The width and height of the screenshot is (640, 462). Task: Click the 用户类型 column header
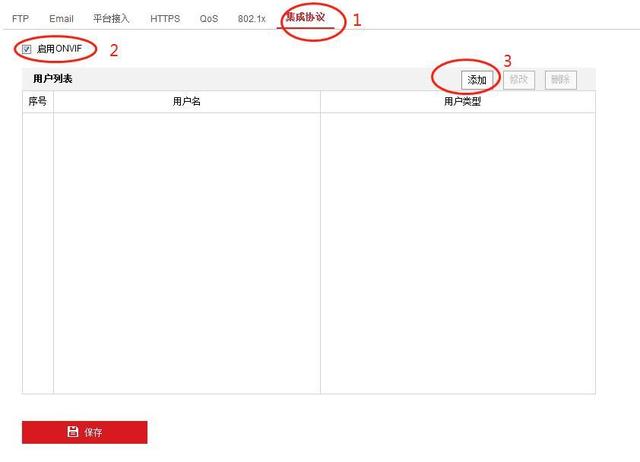[x=462, y=101]
